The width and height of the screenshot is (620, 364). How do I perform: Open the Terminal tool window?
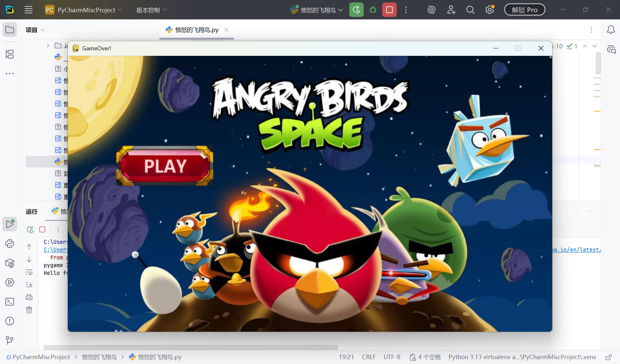coord(10,302)
